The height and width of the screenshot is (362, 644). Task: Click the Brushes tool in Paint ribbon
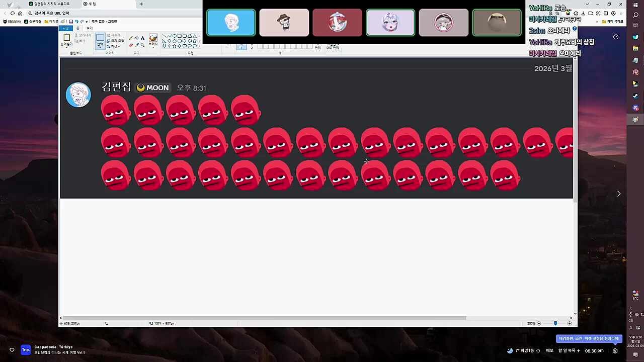click(153, 39)
